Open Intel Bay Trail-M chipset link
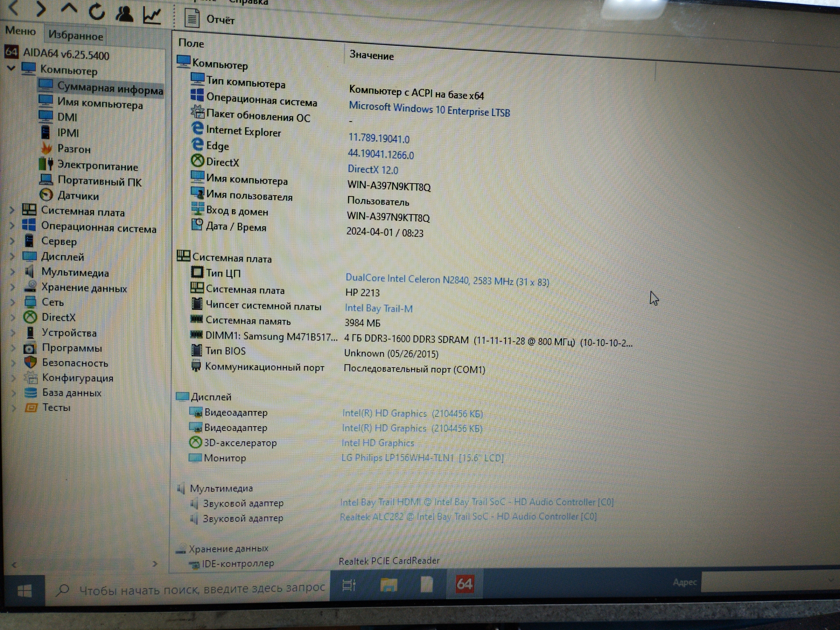Screen dimensions: 840x630 click(x=378, y=308)
